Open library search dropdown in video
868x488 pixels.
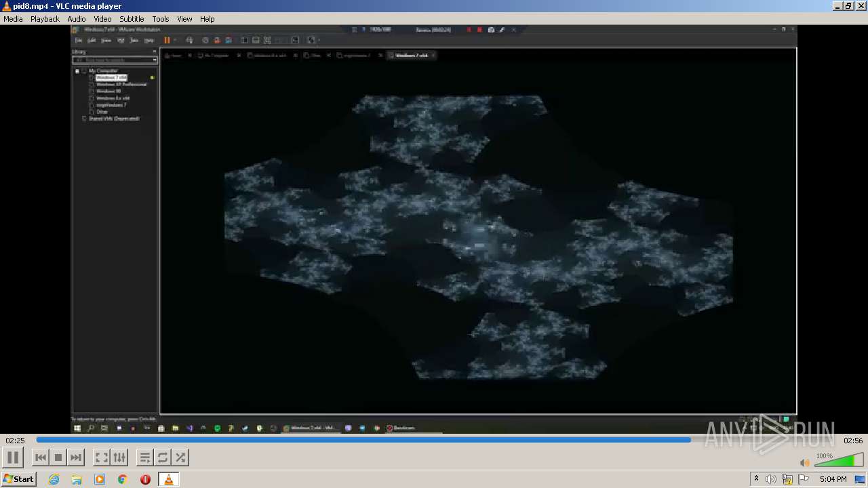(x=155, y=60)
